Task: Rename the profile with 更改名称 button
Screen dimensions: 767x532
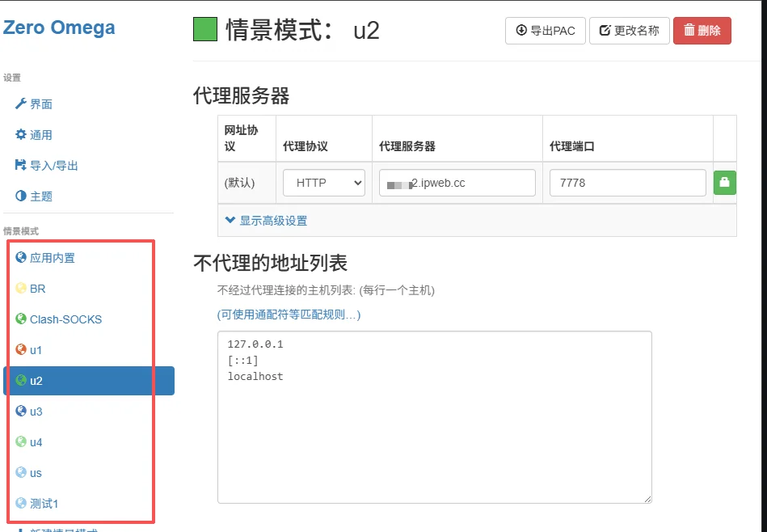Action: (x=629, y=31)
